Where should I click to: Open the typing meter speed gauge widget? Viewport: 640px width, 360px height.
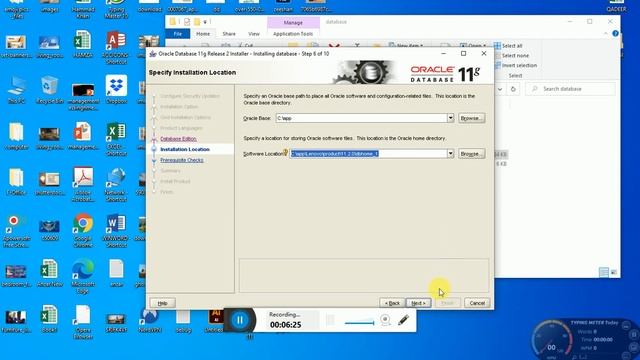(552, 340)
